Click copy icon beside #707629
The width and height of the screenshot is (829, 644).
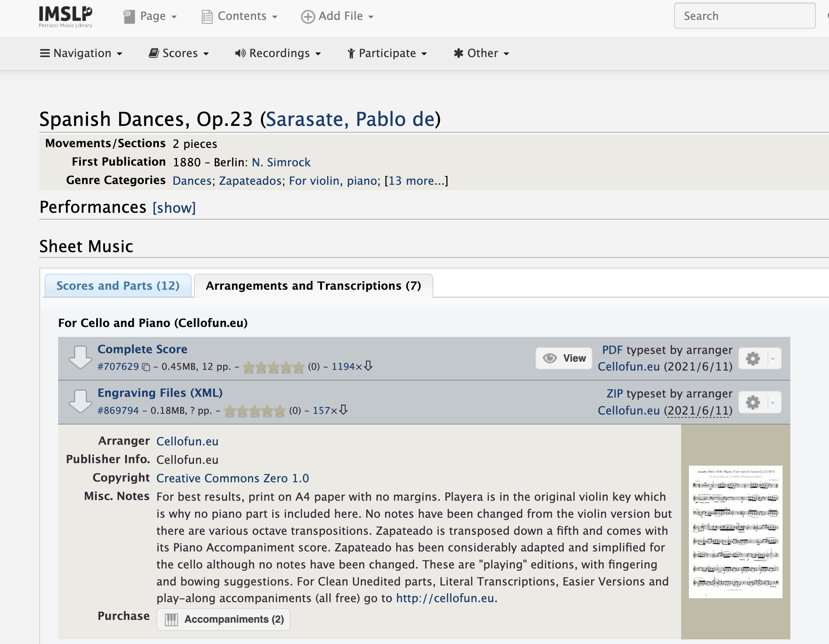coord(146,367)
